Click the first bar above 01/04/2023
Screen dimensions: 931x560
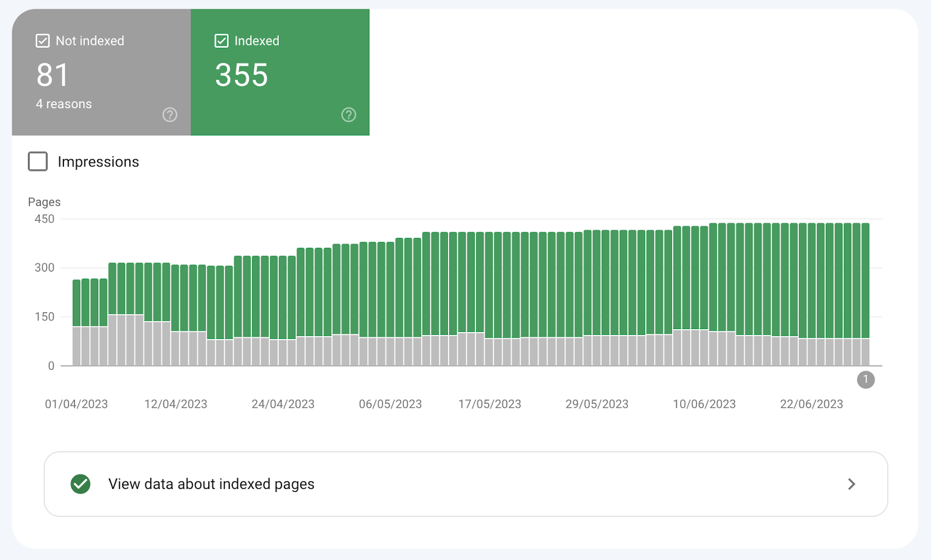click(x=76, y=320)
